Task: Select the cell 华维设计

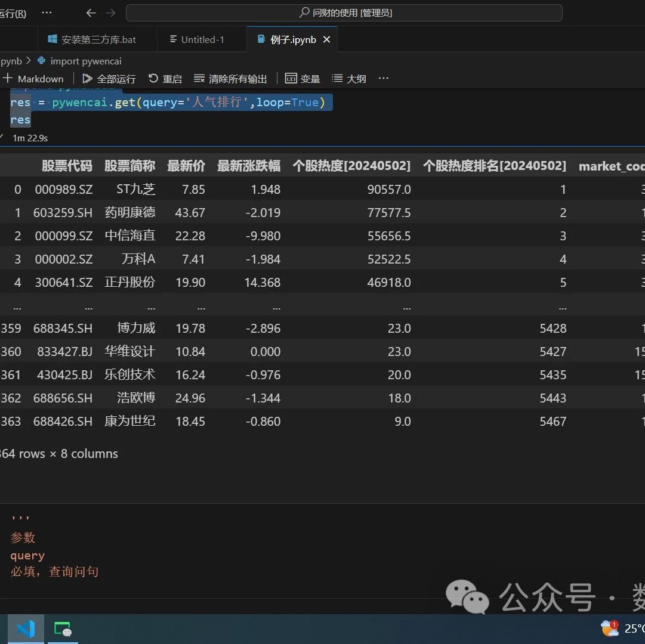Action: tap(129, 351)
